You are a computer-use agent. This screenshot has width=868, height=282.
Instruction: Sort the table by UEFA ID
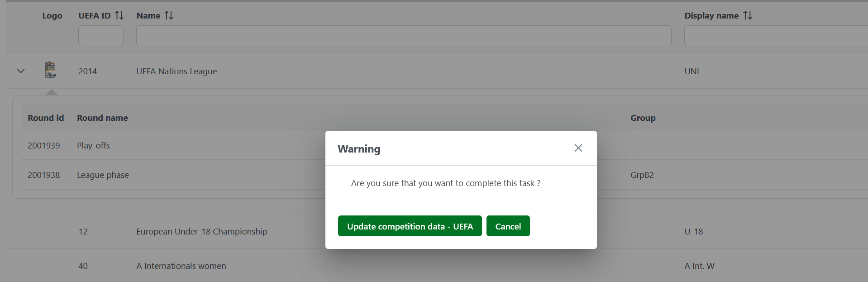[119, 15]
